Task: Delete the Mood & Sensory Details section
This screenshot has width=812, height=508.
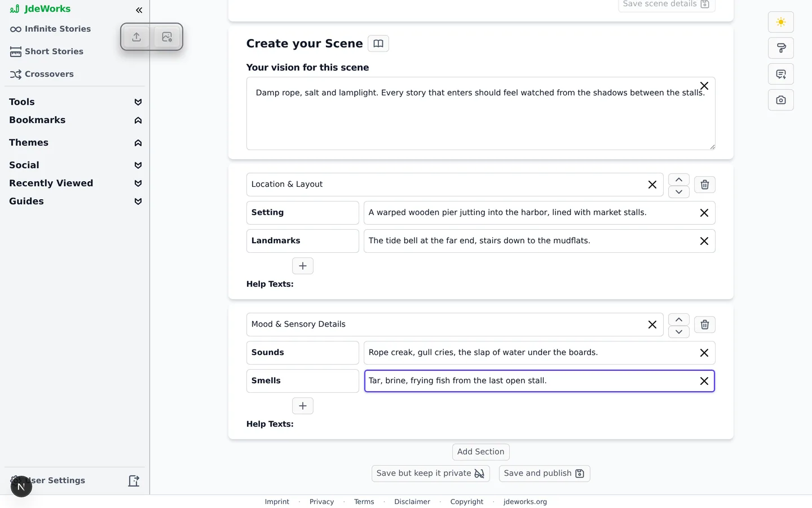Action: tap(705, 325)
